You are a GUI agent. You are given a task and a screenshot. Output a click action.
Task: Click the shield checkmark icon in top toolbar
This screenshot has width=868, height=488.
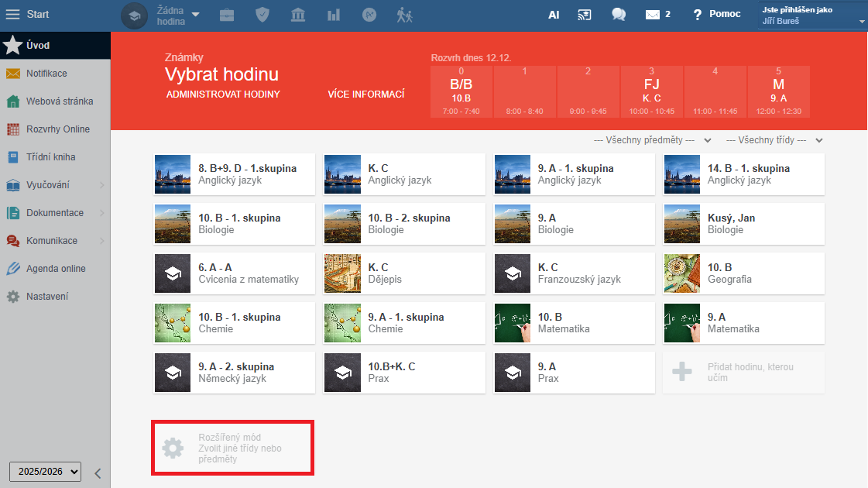click(x=262, y=15)
